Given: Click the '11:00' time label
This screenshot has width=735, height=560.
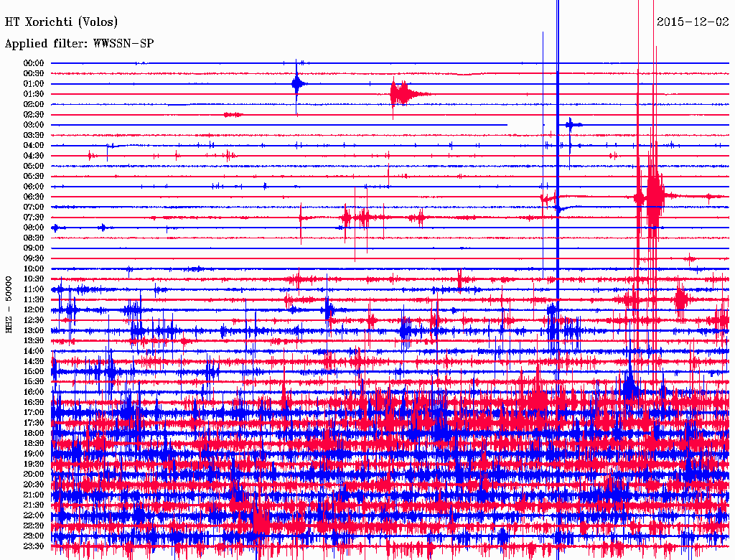Looking at the screenshot, I should [34, 289].
